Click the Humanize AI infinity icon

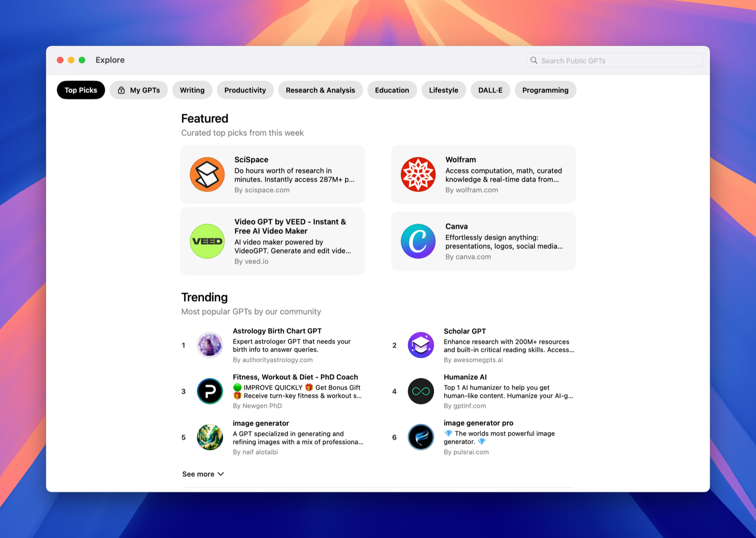[x=421, y=391]
